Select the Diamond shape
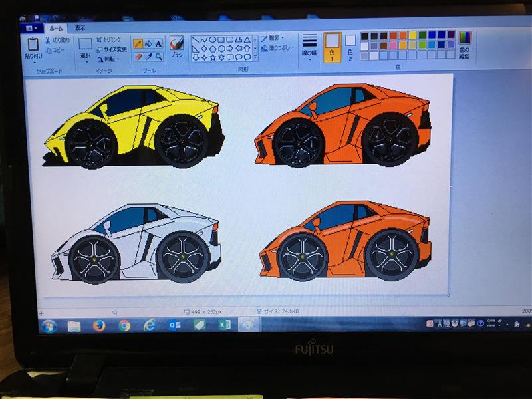This screenshot has width=532, height=399. 203,49
